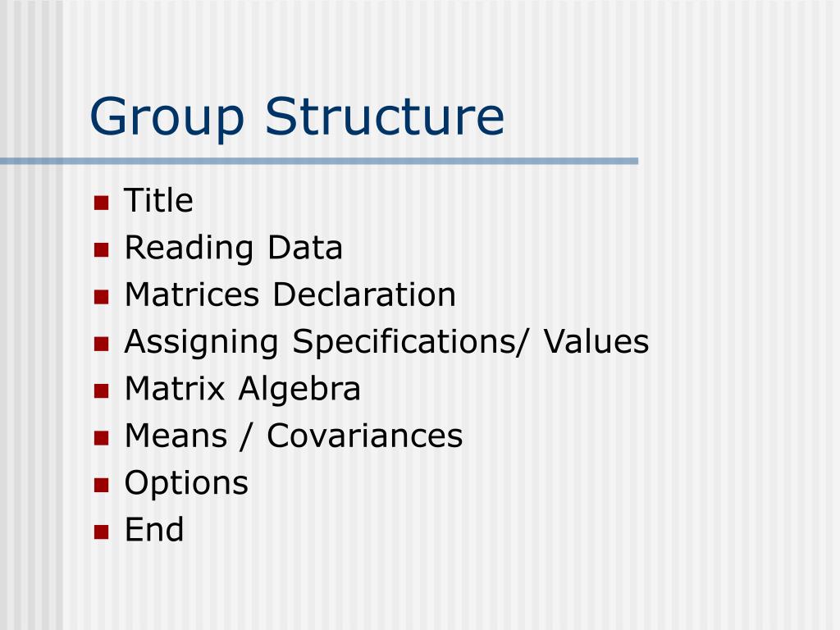Image resolution: width=840 pixels, height=630 pixels.
Task: Click the blue horizontal divider under title
Action: [x=319, y=161]
